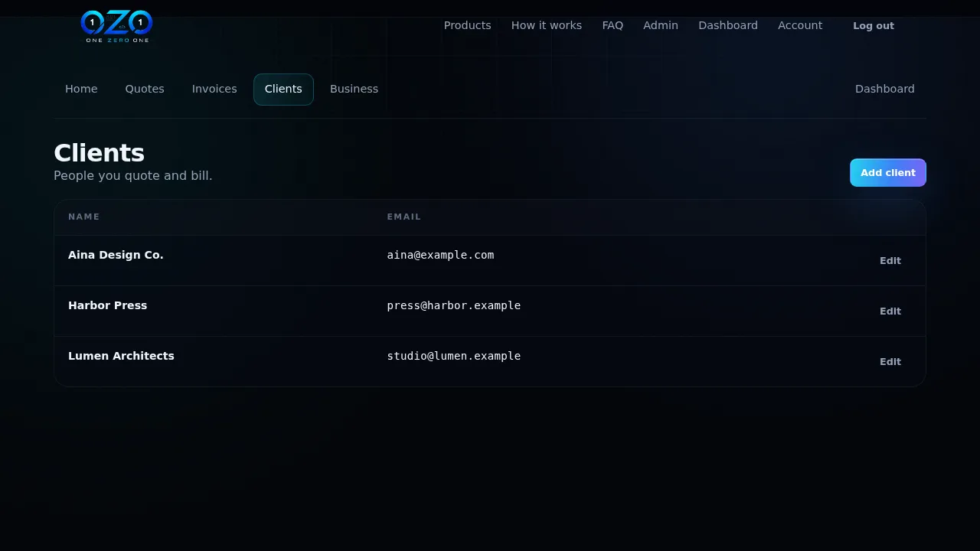Screen dimensions: 980x551
Task: Edit the Aina Design Co. client
Action: pos(890,261)
